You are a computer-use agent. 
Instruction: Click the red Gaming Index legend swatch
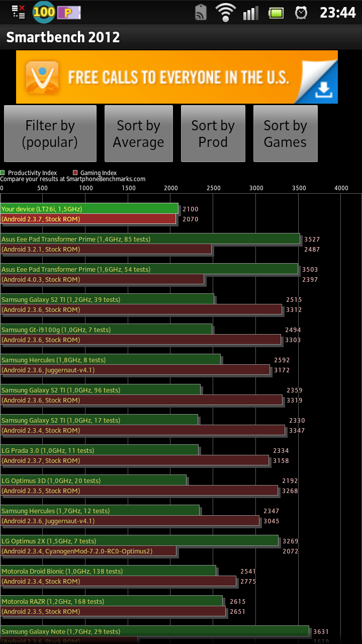click(75, 173)
